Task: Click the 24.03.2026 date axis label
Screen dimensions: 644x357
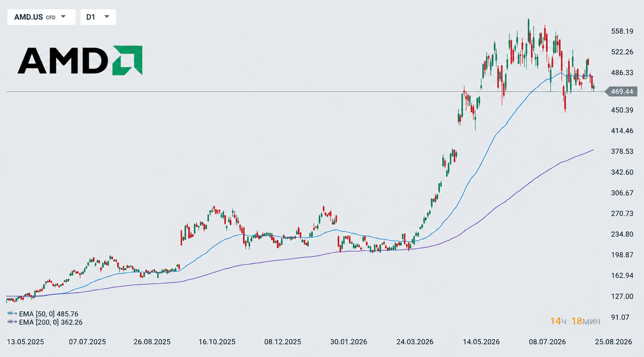Action: click(x=415, y=342)
